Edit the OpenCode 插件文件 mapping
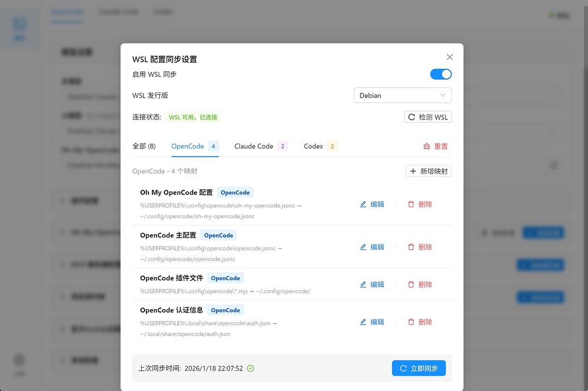Image resolution: width=588 pixels, height=391 pixels. click(372, 285)
